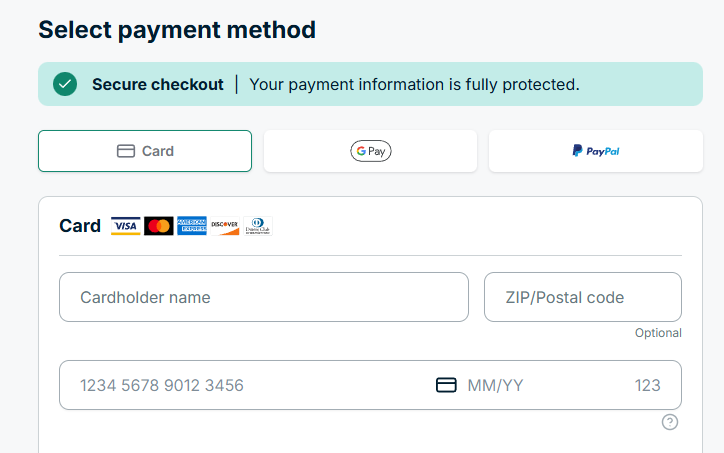Choose the PayPal payment option
The image size is (724, 453).
[x=596, y=151]
